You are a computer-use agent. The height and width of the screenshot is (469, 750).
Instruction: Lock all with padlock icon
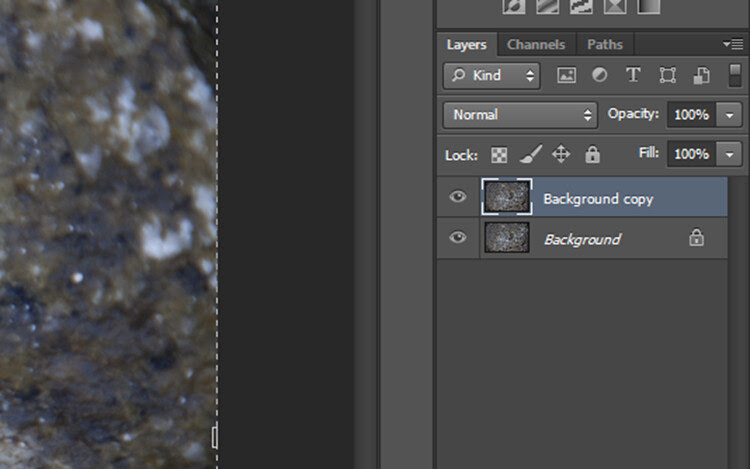point(592,154)
